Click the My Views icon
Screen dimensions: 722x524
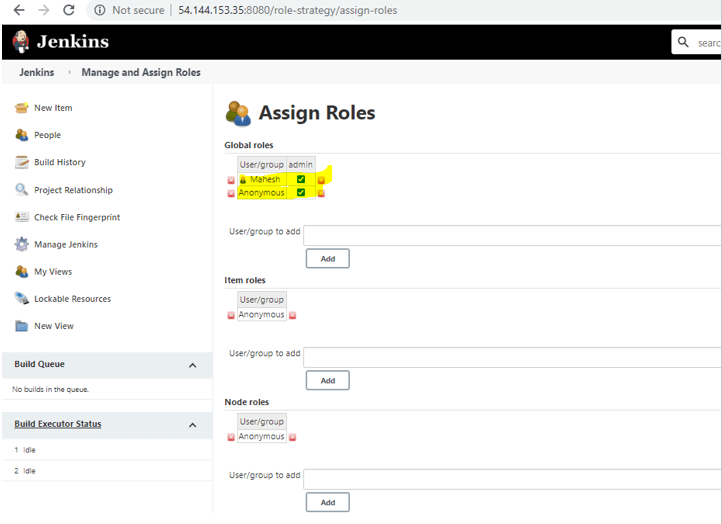click(21, 271)
